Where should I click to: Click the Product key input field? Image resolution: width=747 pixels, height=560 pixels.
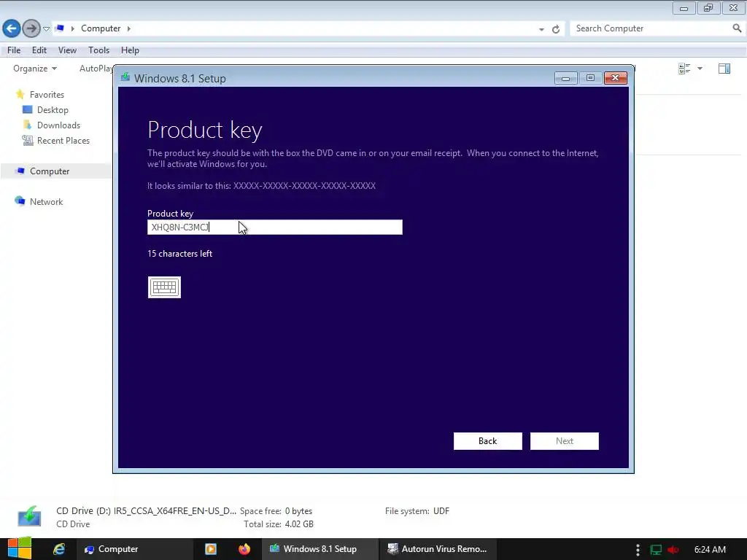pos(275,227)
